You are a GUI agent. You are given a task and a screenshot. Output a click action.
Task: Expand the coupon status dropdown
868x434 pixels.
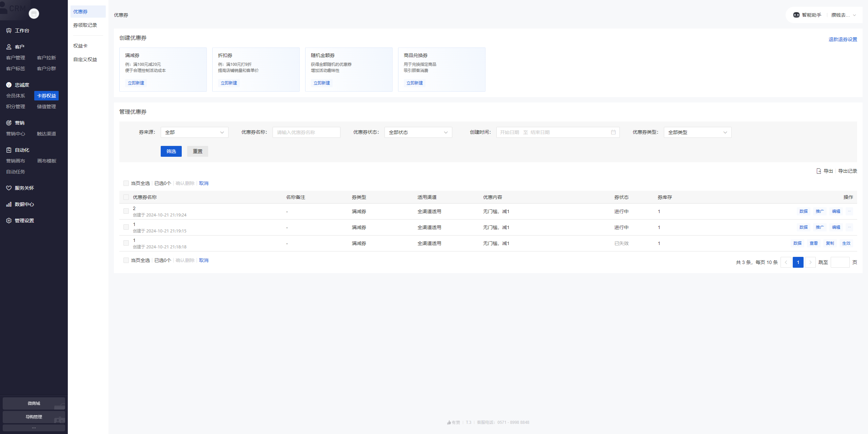[x=418, y=132]
